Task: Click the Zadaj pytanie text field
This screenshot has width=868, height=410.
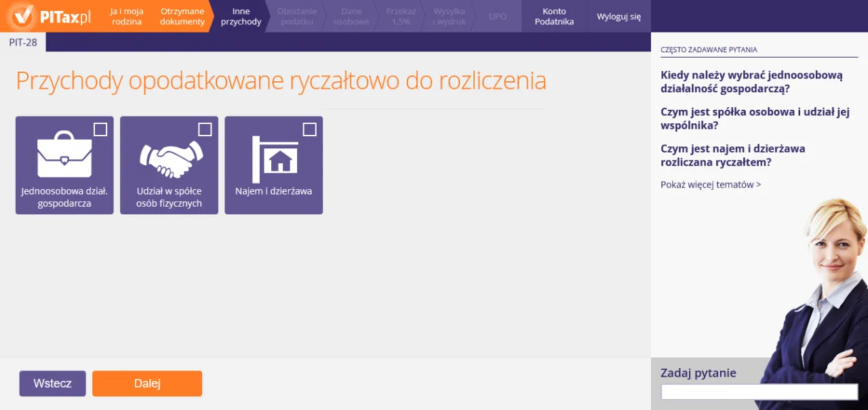Action: (758, 392)
